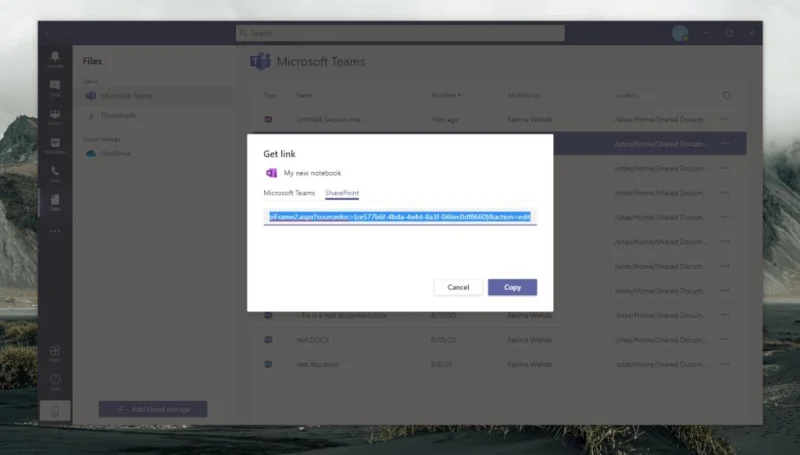The image size is (800, 455).
Task: Cancel the Get link dialog
Action: point(458,287)
